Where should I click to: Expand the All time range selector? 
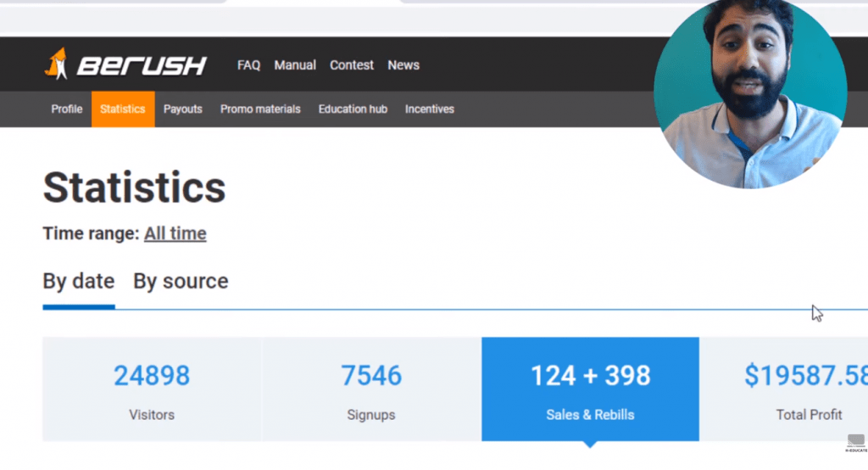(x=175, y=233)
